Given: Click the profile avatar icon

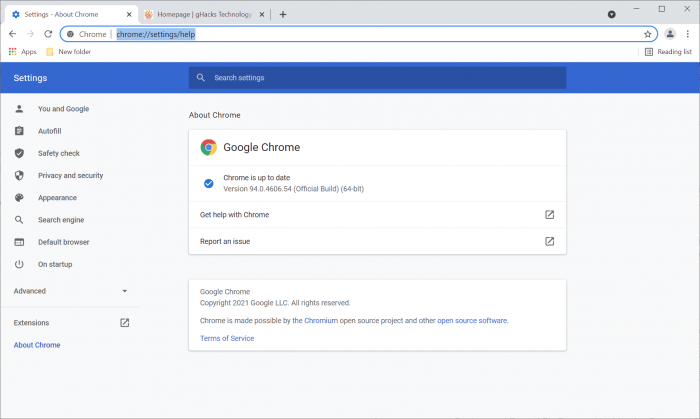Looking at the screenshot, I should 670,34.
